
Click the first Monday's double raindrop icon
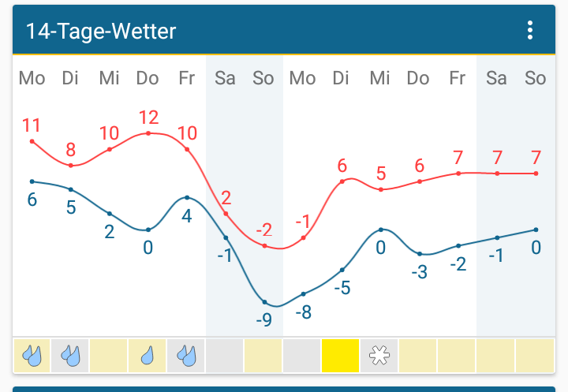(32, 356)
